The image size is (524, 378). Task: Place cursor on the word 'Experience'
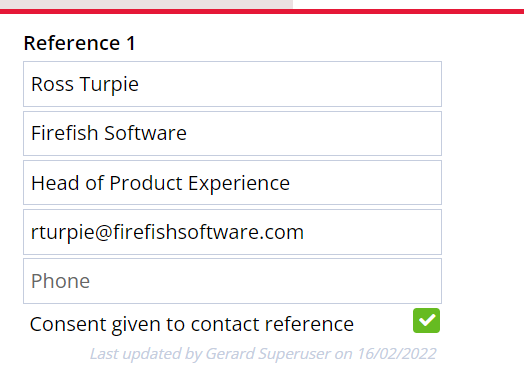pyautogui.click(x=239, y=183)
